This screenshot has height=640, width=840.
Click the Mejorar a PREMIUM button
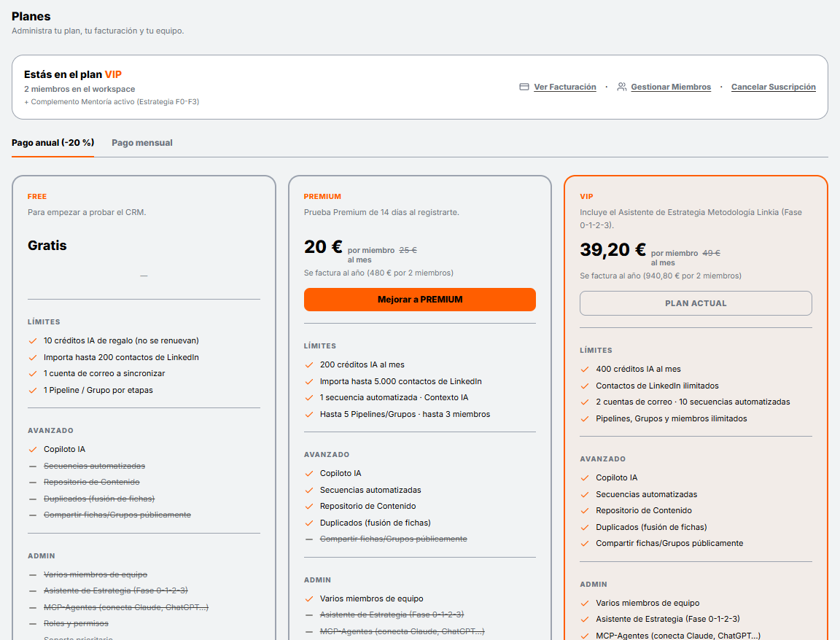click(x=419, y=300)
